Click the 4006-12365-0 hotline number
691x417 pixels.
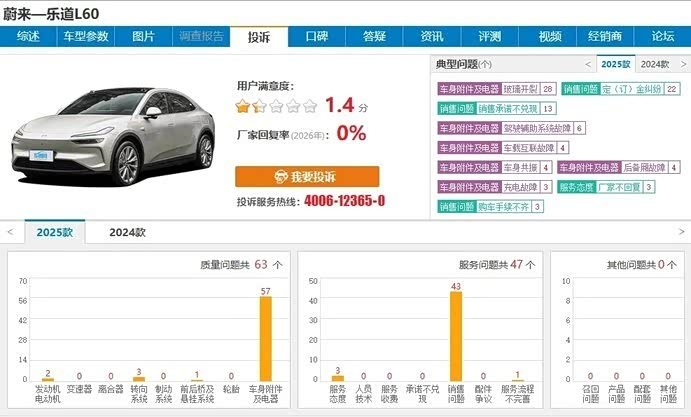(x=345, y=201)
